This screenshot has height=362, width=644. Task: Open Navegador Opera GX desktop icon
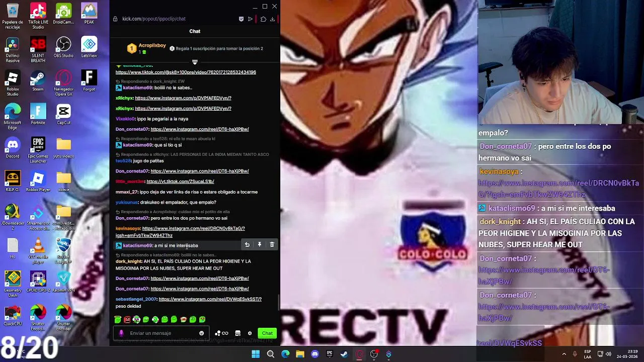pyautogui.click(x=63, y=83)
